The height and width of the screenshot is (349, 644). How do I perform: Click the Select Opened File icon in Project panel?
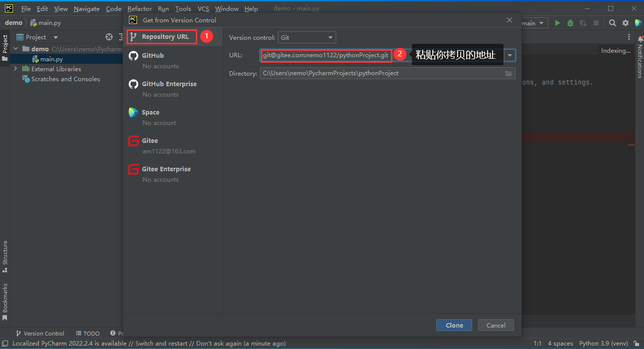tap(109, 37)
